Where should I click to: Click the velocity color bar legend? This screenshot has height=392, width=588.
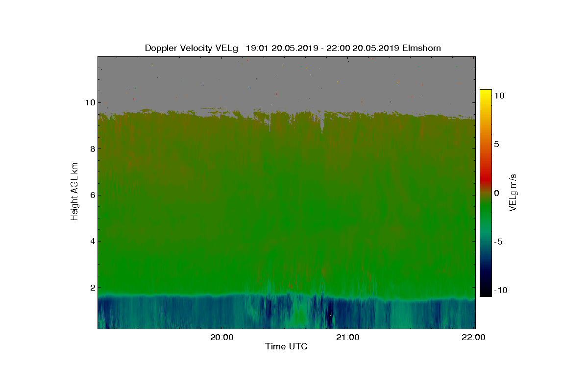[x=486, y=193]
